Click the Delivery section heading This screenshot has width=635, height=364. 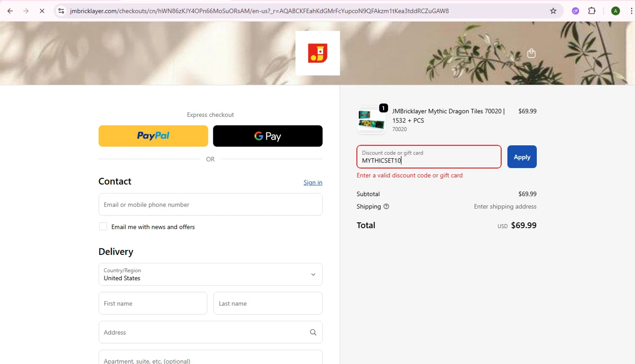point(116,251)
